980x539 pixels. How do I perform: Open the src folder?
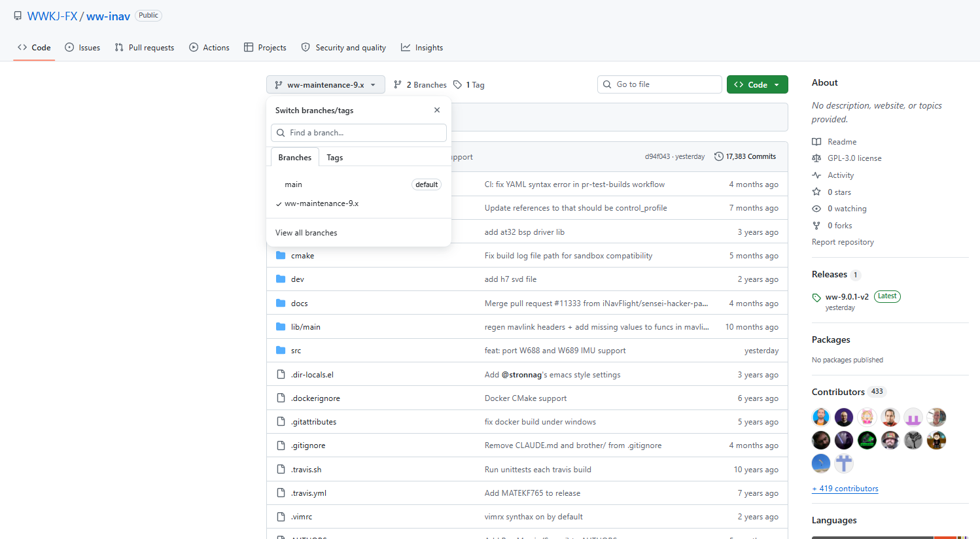click(x=296, y=351)
